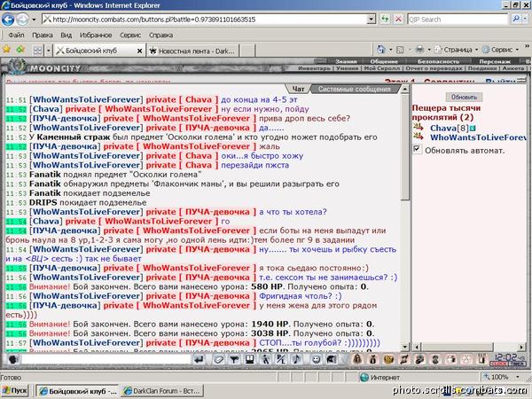Select the Чат tab
This screenshot has width=532, height=399.
[298, 89]
